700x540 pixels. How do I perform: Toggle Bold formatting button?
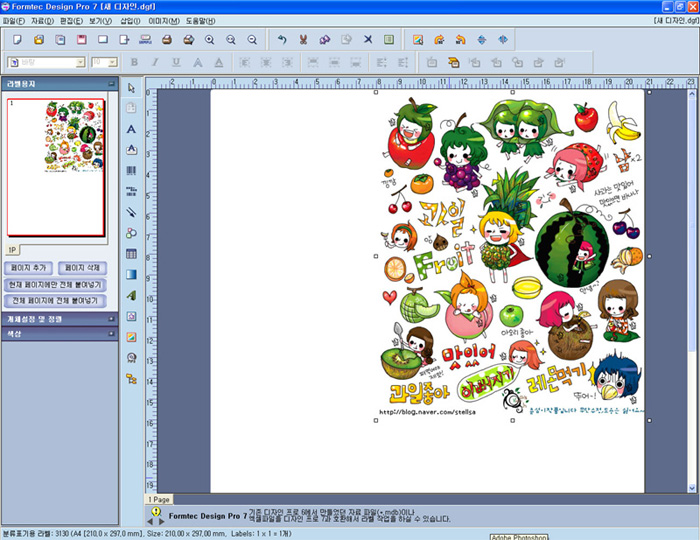[x=134, y=62]
